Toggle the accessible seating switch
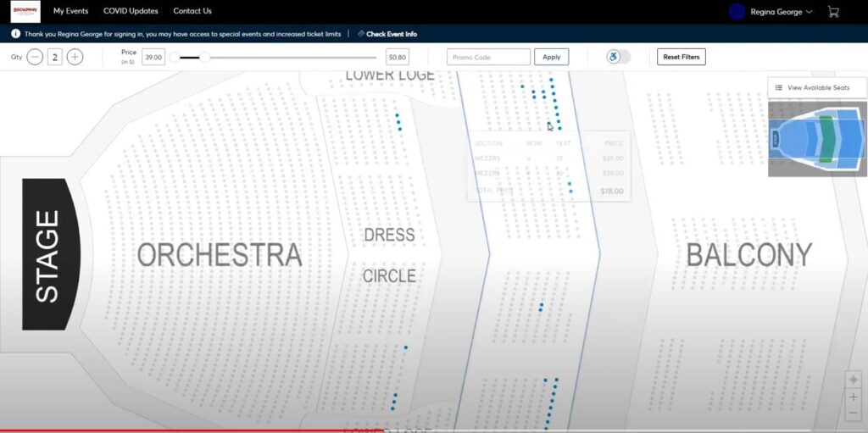868x433 pixels. (x=618, y=57)
